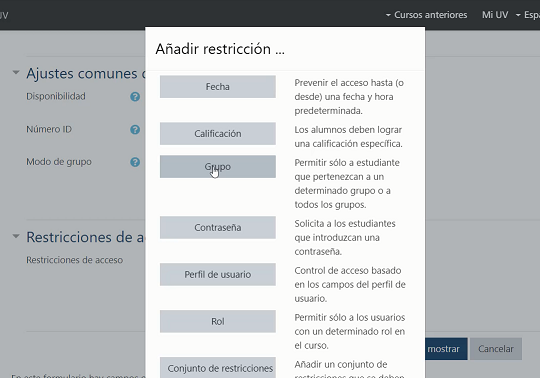The height and width of the screenshot is (378, 540).
Task: Collapse the Restricciones de acceso section
Action: 16,236
